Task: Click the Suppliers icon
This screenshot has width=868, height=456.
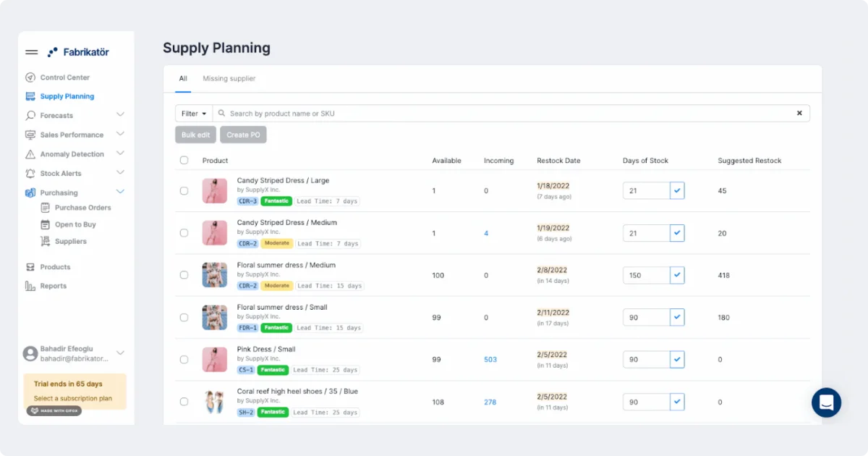Action: coord(46,242)
